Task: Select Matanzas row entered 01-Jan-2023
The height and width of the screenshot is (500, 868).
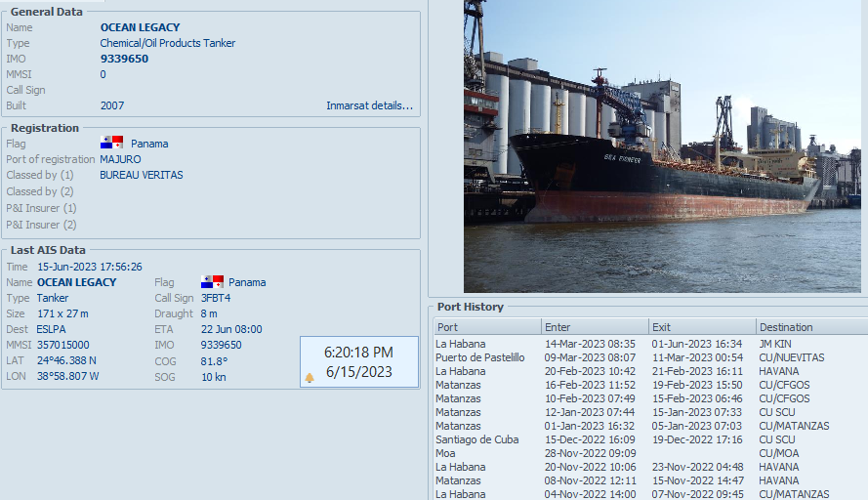Action: tap(650, 426)
